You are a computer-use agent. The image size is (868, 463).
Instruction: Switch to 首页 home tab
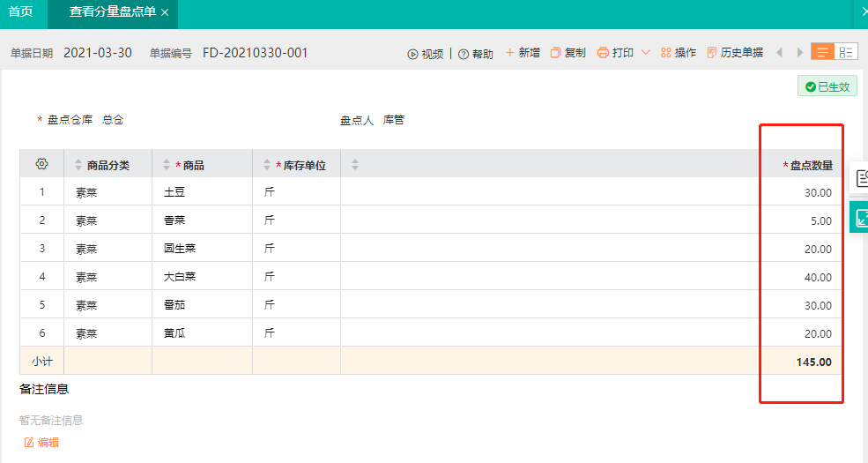tap(20, 12)
